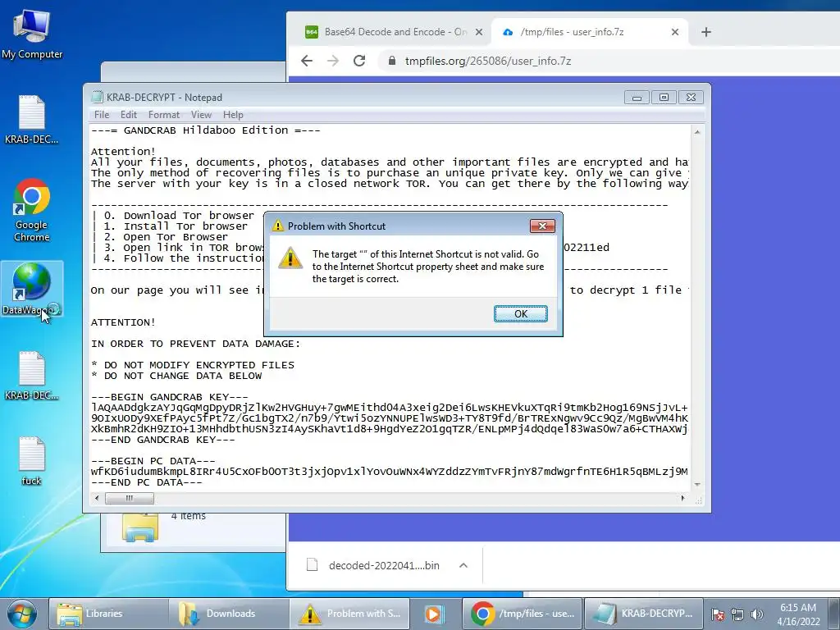Open the Windows Start menu

point(22,614)
